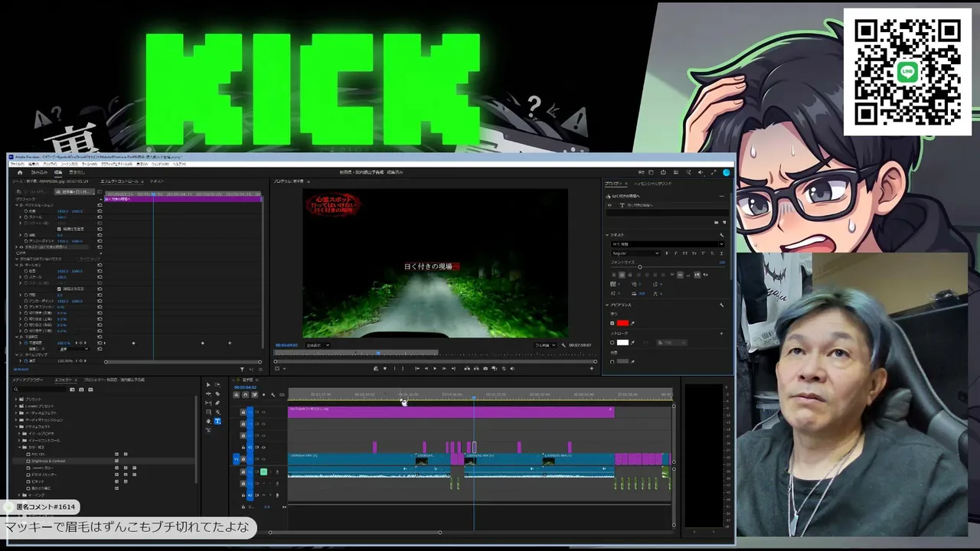Open the 通常 blend mode dropdown
The height and width of the screenshot is (551, 980).
pyautogui.click(x=75, y=349)
